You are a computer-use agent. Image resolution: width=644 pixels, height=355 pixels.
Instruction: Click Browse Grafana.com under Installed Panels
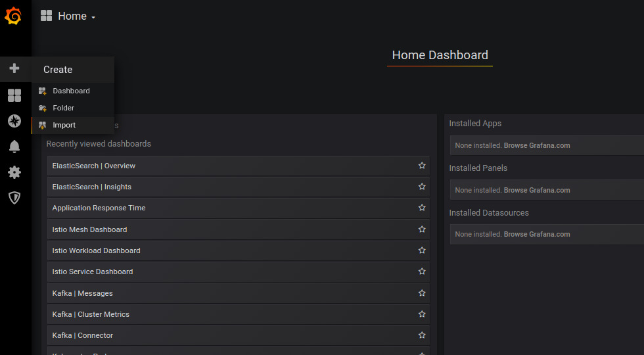537,190
